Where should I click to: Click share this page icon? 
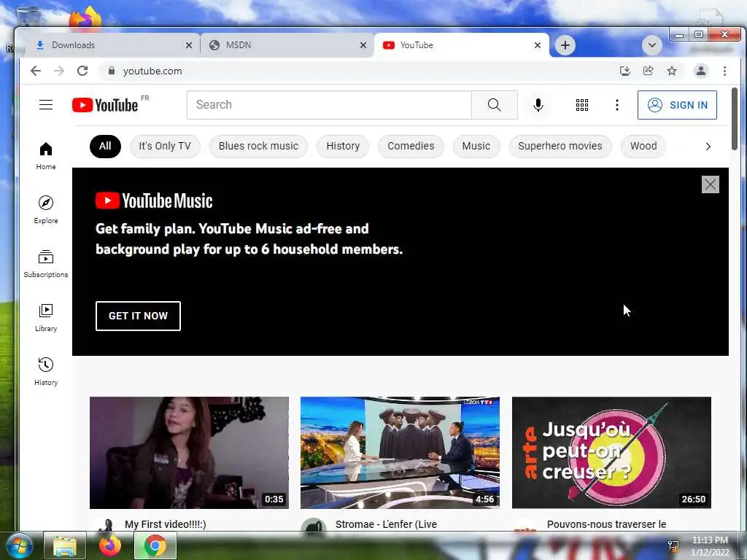[x=649, y=71]
